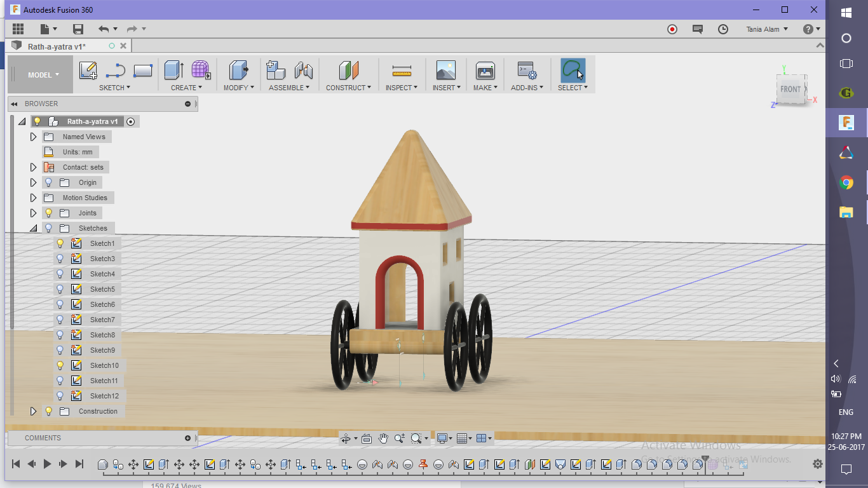Image resolution: width=868 pixels, height=488 pixels.
Task: Click the FRONT face of ViewCube
Action: point(790,90)
